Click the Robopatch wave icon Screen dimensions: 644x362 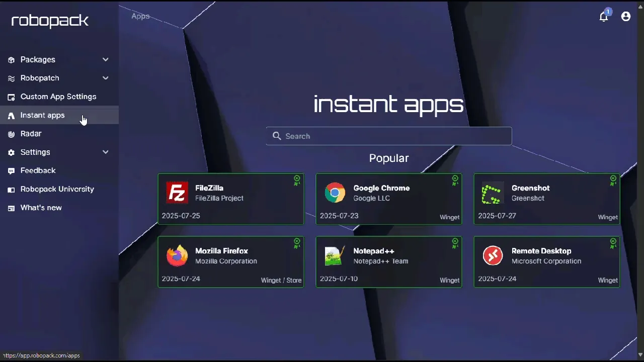pyautogui.click(x=11, y=78)
